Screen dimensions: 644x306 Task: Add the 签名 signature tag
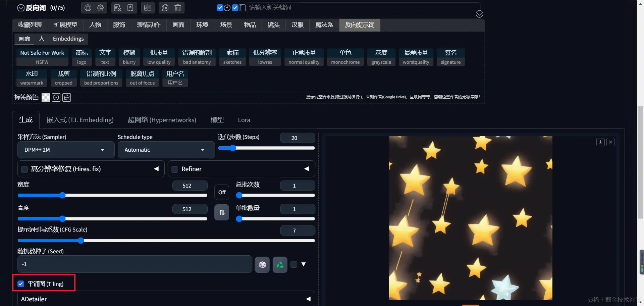(x=450, y=57)
